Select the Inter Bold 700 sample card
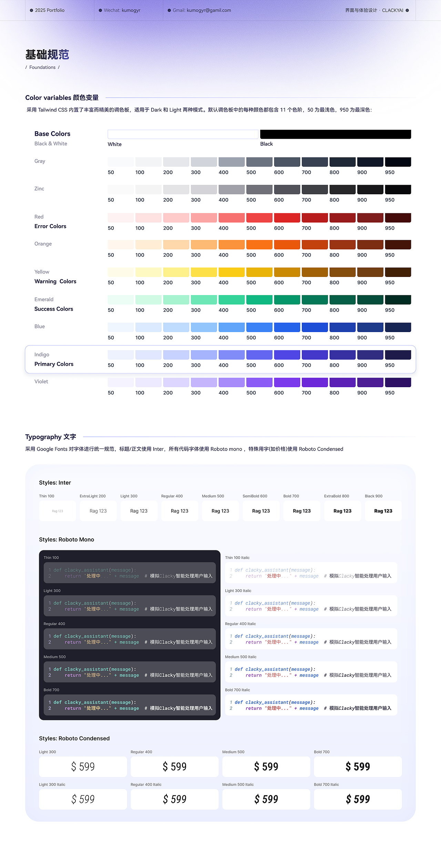The height and width of the screenshot is (868, 441). click(x=302, y=511)
